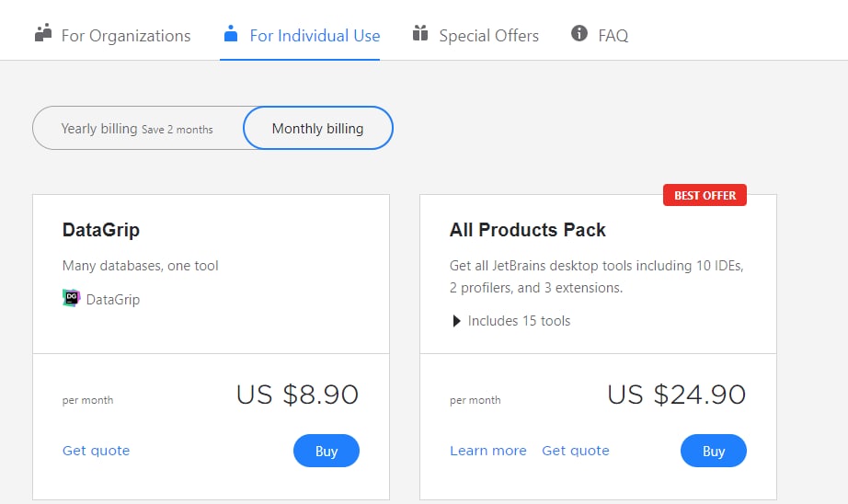
Task: Buy the DataGrip subscription
Action: 327,451
